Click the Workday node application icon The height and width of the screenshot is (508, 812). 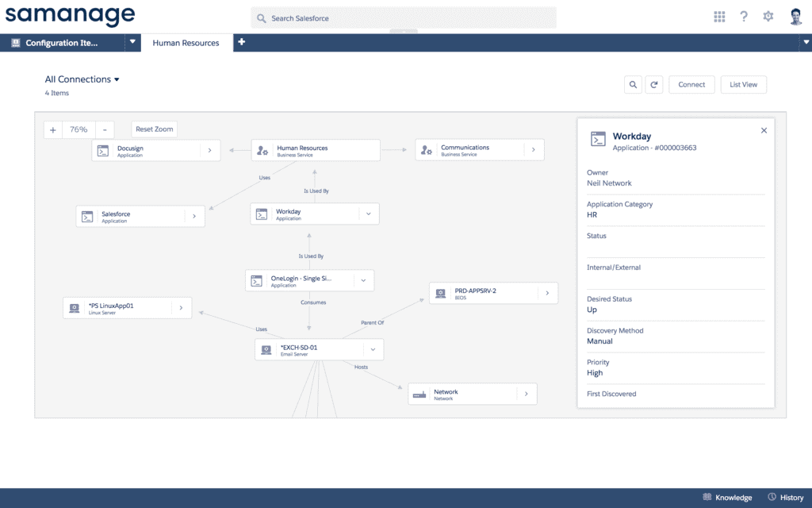(262, 214)
